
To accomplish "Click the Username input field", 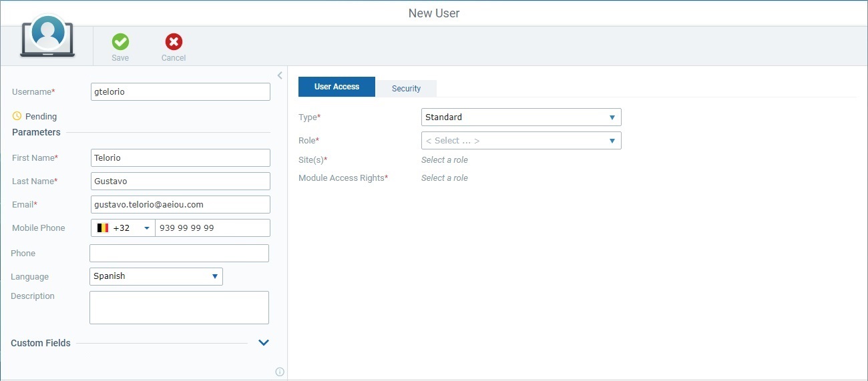I will pyautogui.click(x=180, y=92).
